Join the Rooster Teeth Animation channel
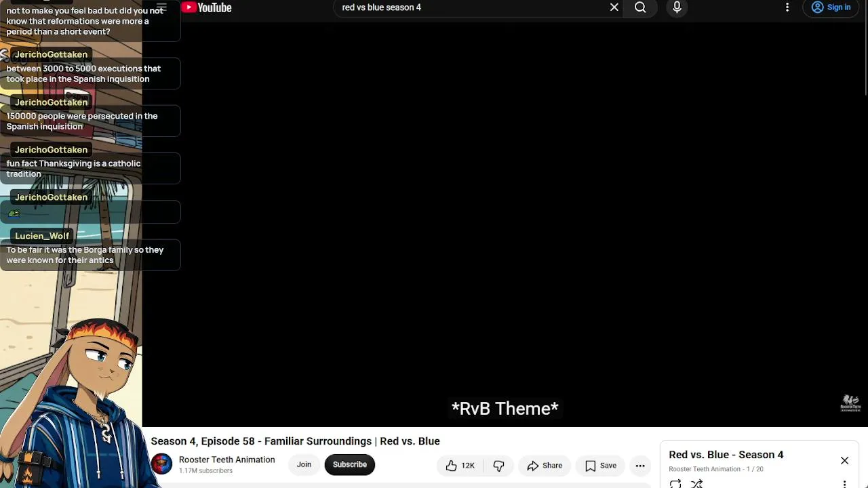This screenshot has height=488, width=868. tap(304, 465)
